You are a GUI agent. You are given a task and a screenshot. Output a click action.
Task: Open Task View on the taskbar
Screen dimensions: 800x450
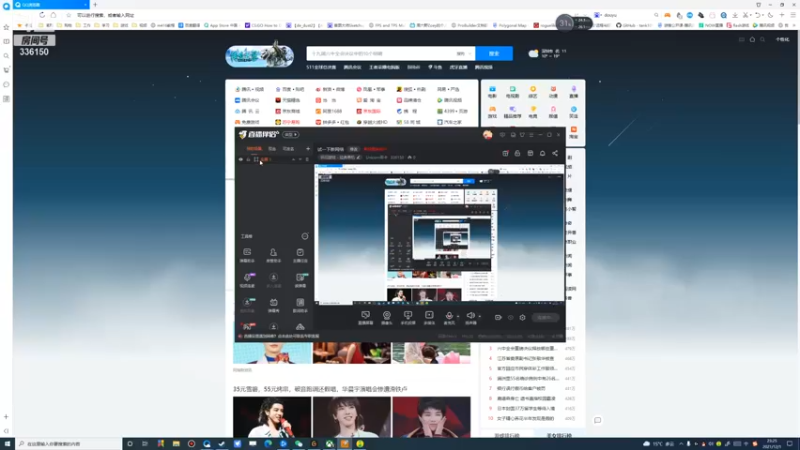tap(145, 444)
